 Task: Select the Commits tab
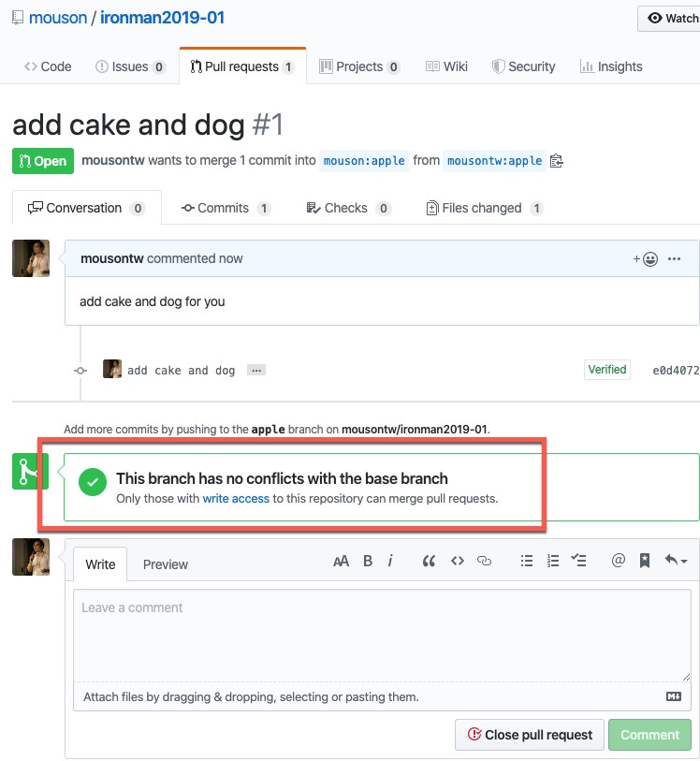pyautogui.click(x=226, y=208)
